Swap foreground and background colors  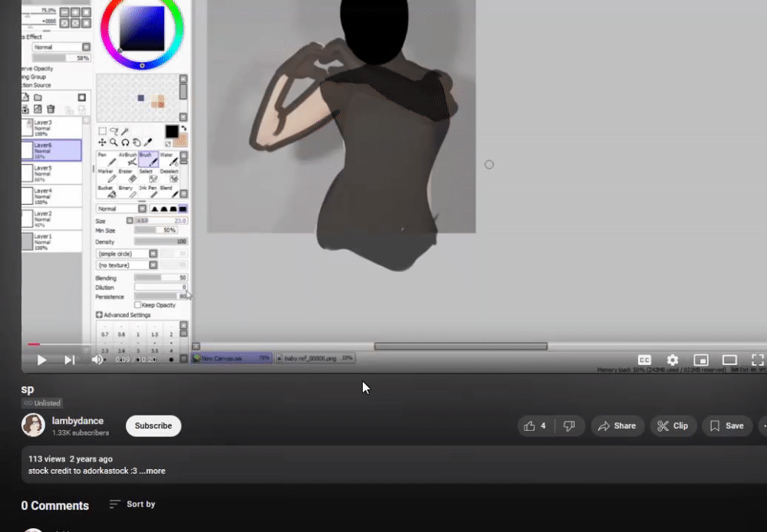(184, 129)
